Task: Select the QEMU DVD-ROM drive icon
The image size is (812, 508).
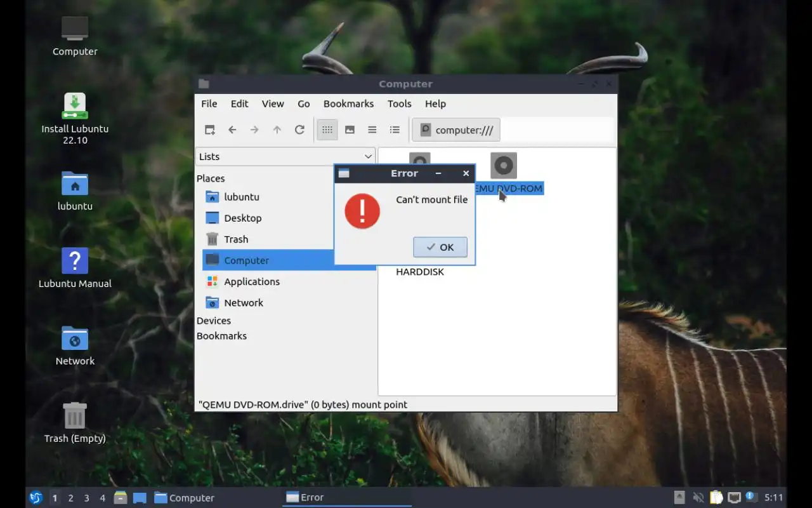Action: [x=504, y=166]
